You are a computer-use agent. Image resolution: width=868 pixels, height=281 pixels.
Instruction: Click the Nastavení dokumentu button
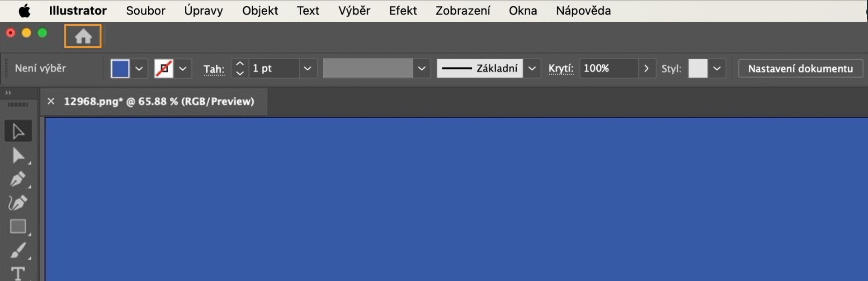800,68
